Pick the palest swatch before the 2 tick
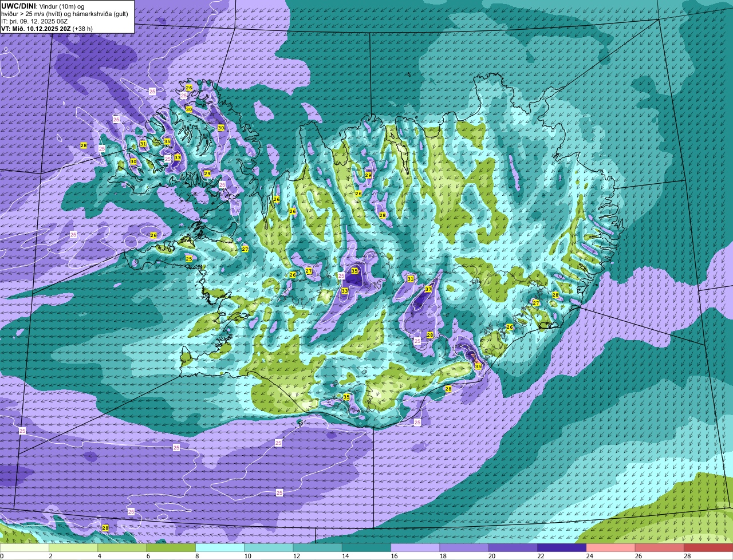 tap(25, 548)
